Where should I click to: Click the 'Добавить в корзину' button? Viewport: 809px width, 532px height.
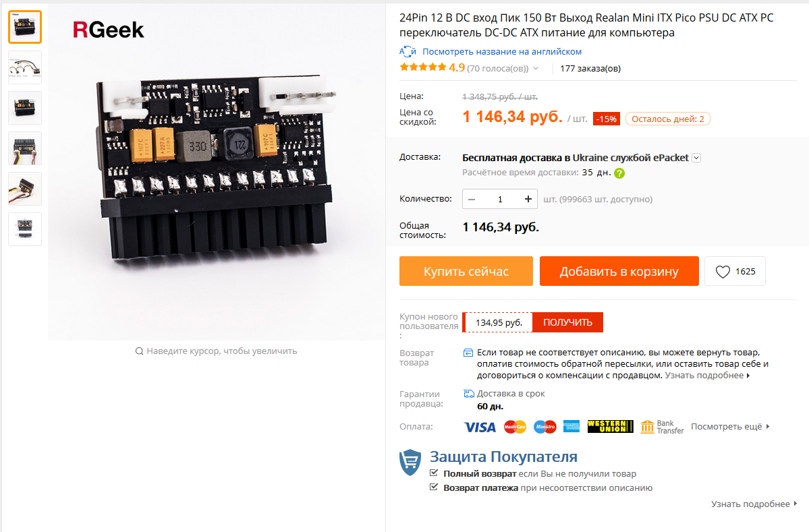[x=619, y=271]
